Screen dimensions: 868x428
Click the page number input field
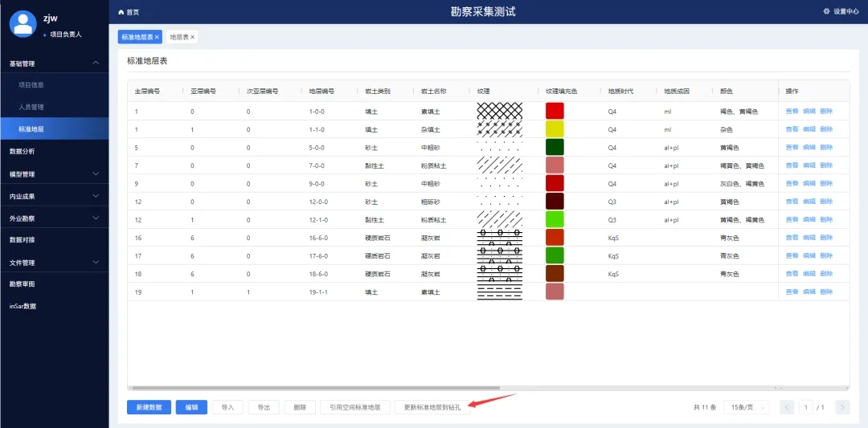tap(805, 407)
